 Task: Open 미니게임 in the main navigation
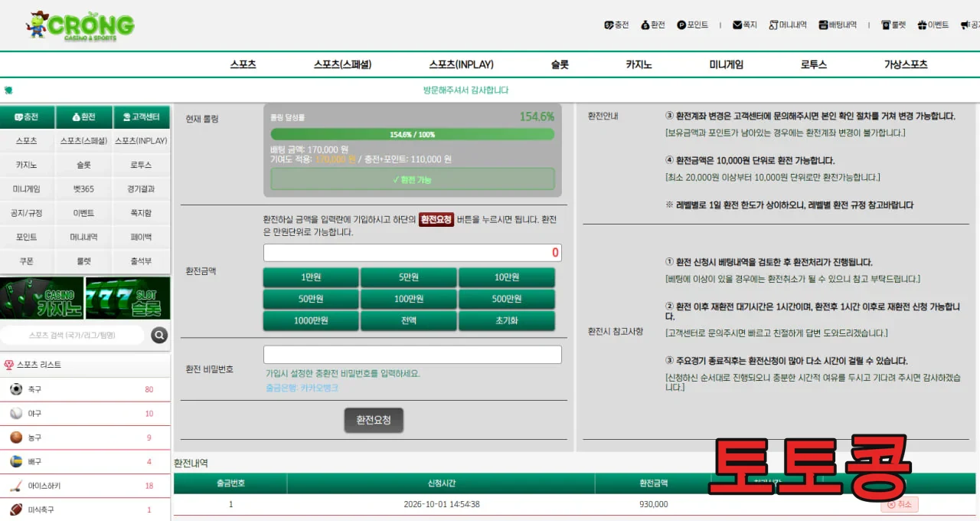click(726, 65)
